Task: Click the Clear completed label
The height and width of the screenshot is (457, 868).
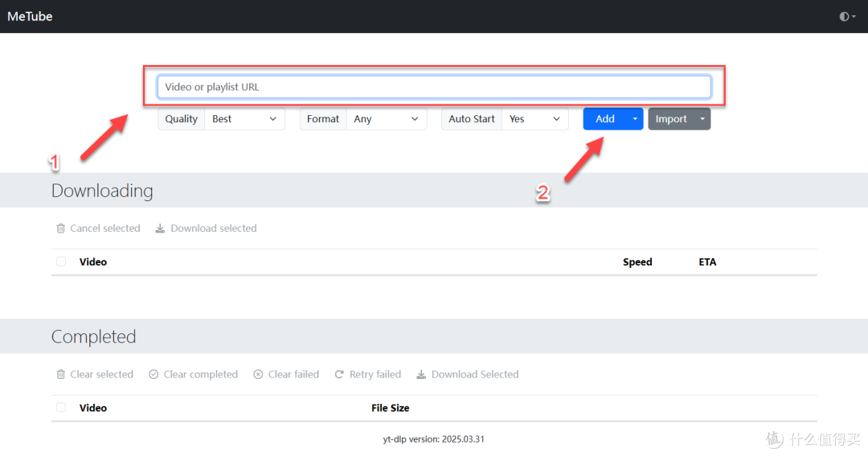Action: tap(201, 374)
